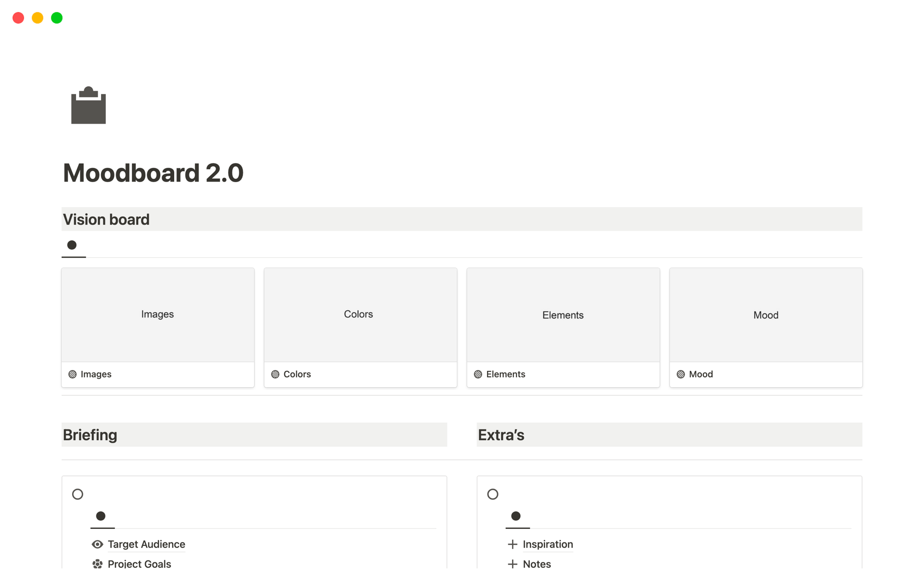Click the plus icon next to Inspiration
The width and height of the screenshot is (924, 578).
coord(512,544)
